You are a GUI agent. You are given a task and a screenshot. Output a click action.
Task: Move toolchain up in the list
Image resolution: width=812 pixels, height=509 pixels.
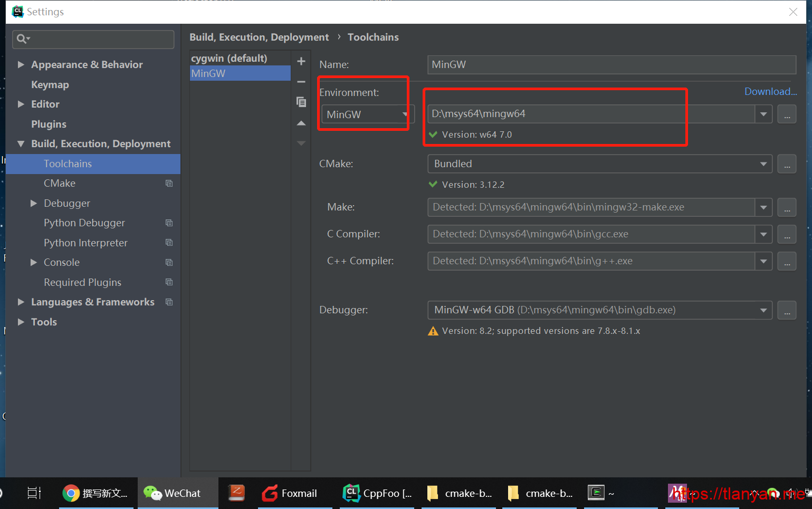301,123
